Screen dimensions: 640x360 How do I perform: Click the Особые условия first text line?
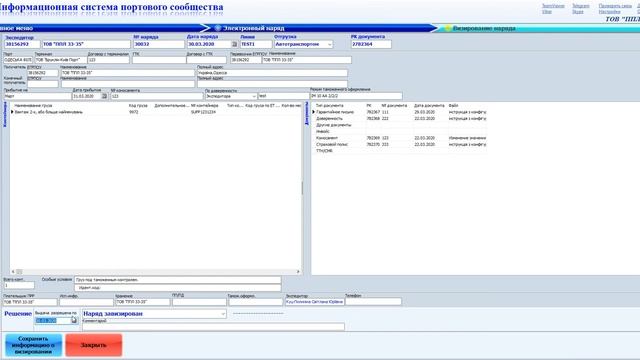(178, 280)
